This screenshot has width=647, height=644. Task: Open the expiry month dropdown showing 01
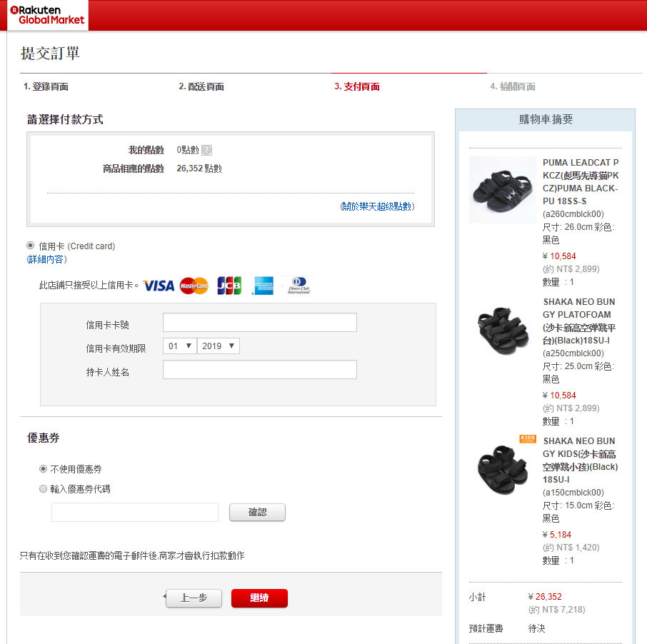coord(179,346)
